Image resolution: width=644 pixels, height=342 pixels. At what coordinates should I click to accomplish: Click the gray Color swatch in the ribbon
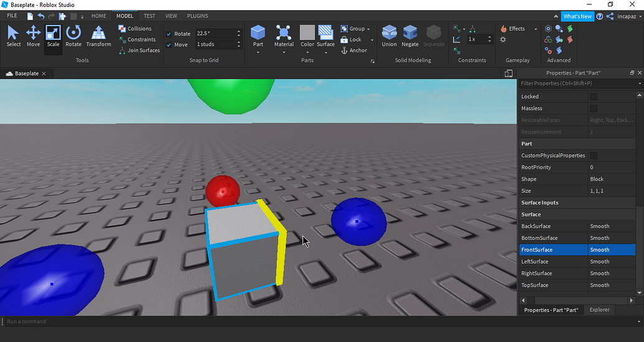pos(307,33)
